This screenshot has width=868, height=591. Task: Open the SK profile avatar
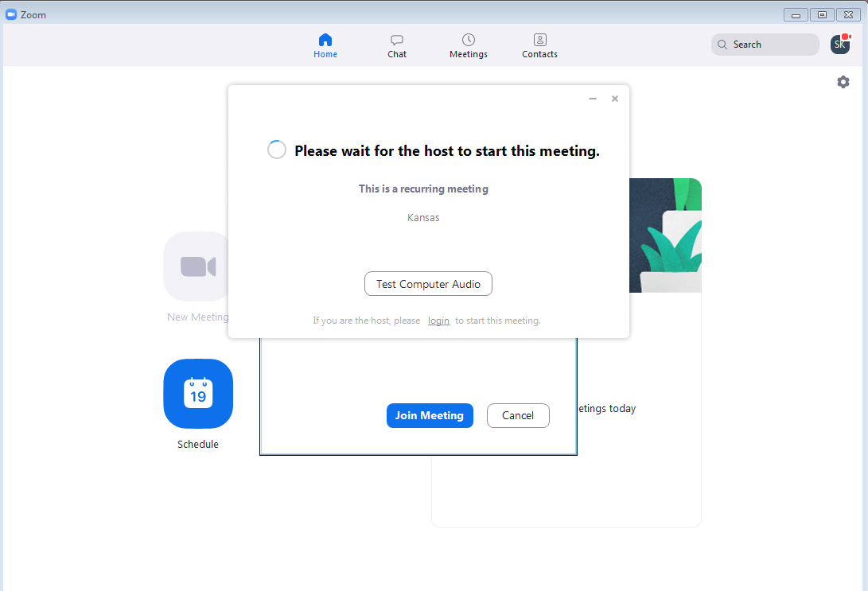[840, 45]
